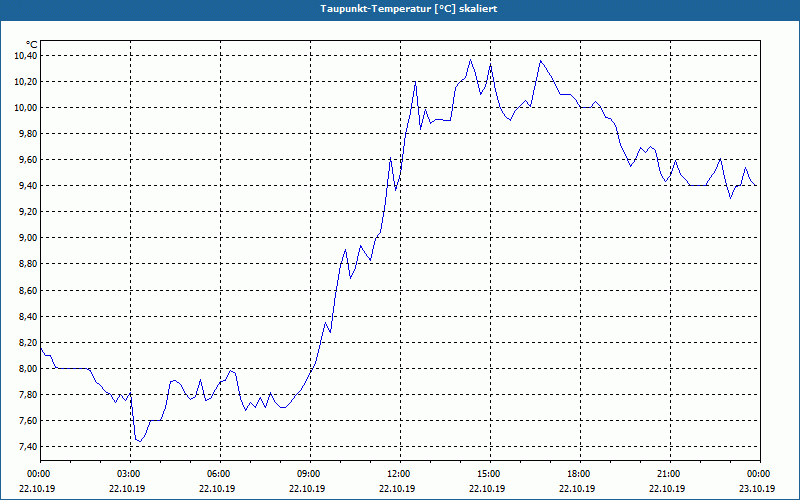The height and width of the screenshot is (500, 800).
Task: Click the 7,60 y-axis label
Action: (x=28, y=421)
